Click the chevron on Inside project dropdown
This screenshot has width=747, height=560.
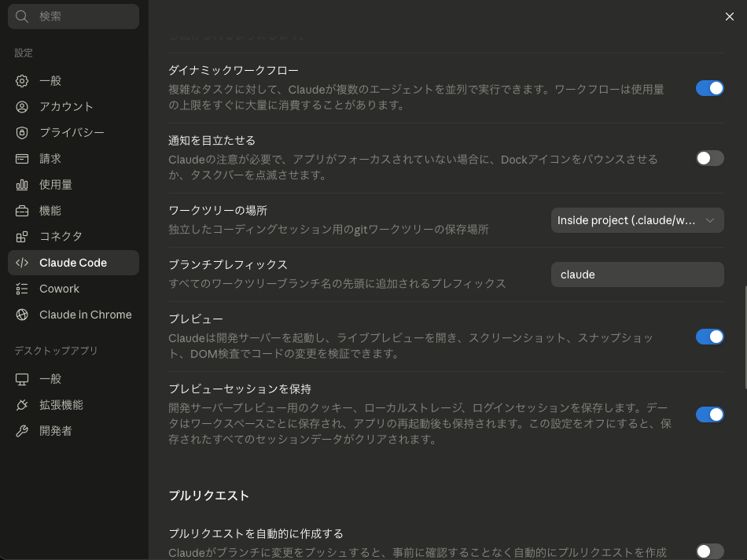(710, 220)
